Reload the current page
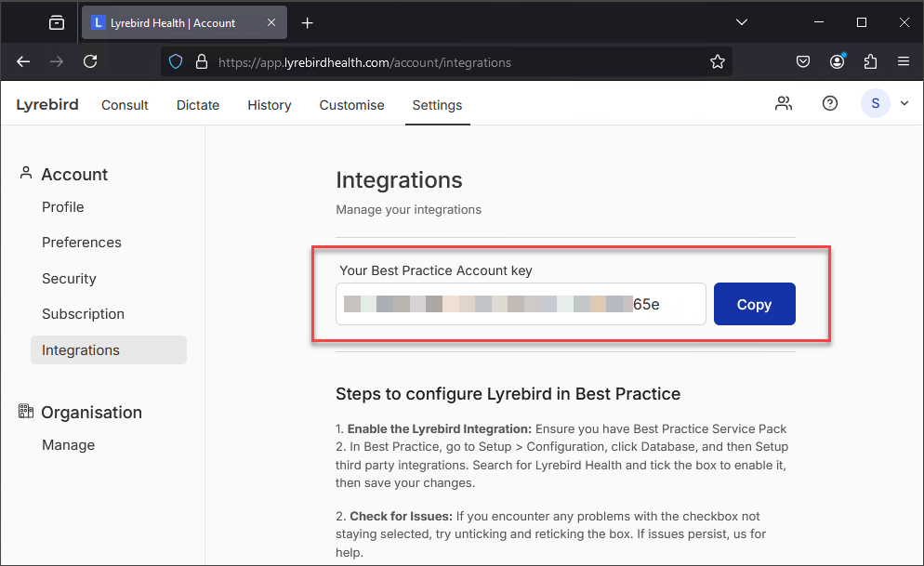The image size is (924, 566). pos(90,62)
